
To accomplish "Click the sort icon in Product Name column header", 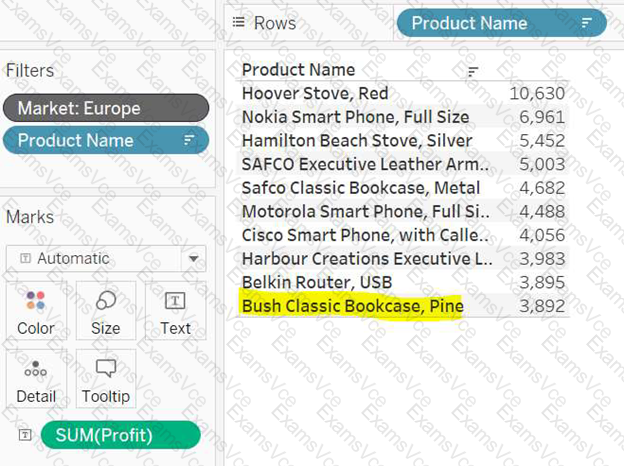I will (473, 72).
